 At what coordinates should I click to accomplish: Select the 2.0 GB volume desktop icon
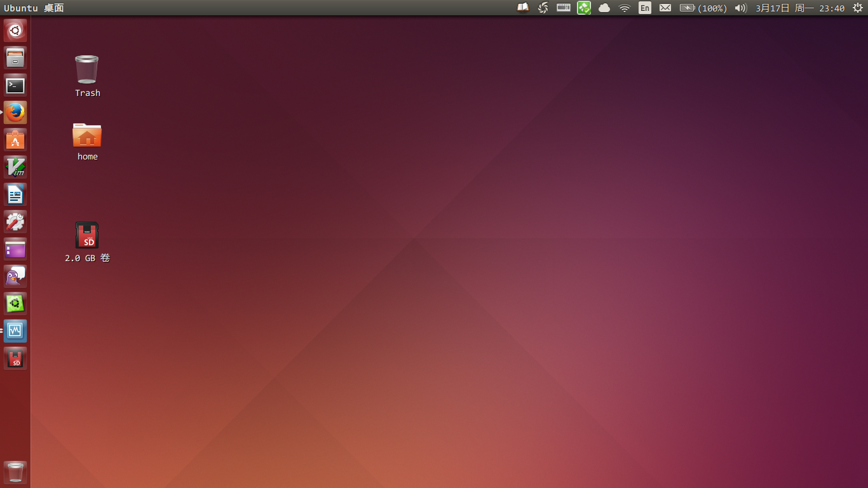(x=87, y=235)
